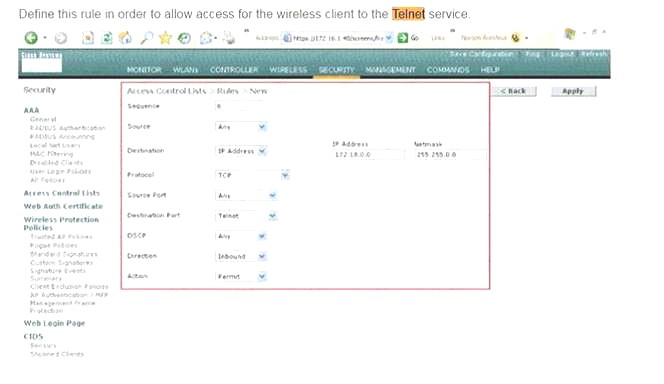This screenshot has height=384, width=664.
Task: Switch to the MONITOR tab
Action: (144, 70)
